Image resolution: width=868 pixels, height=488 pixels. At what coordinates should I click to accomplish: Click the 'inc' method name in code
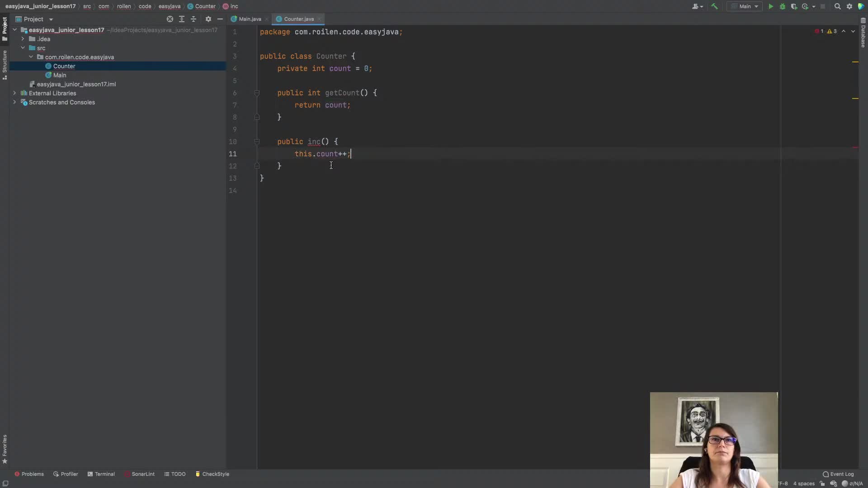coord(314,142)
